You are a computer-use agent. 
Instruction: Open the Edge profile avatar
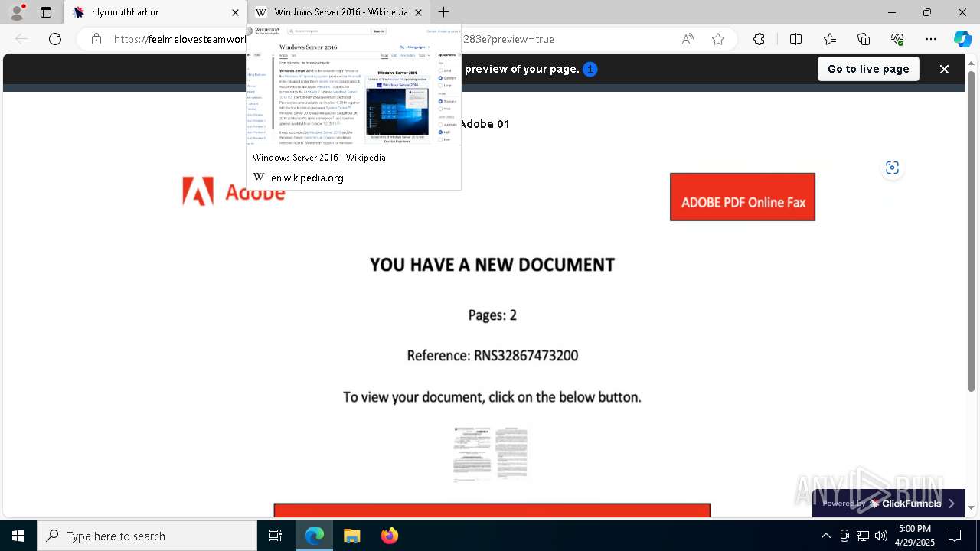coord(17,12)
